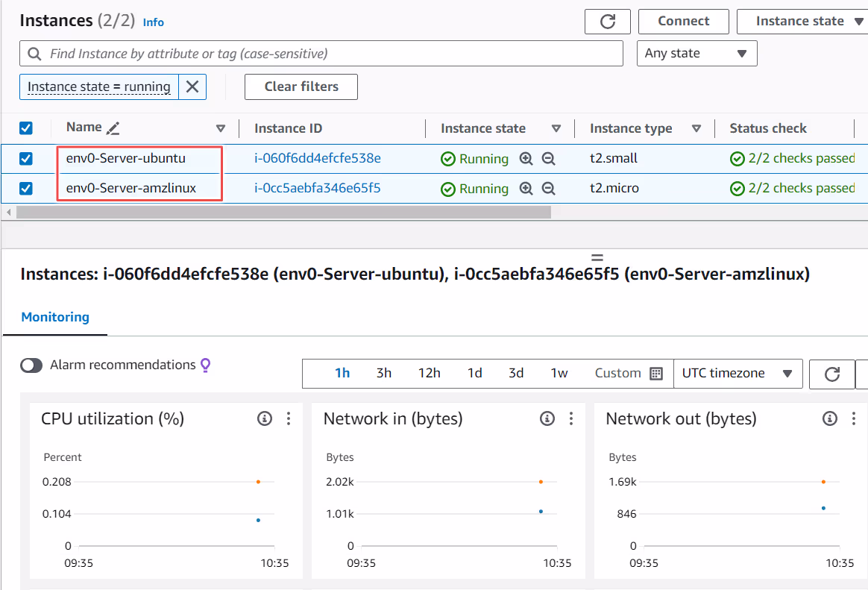Click the Clear filters button
The width and height of the screenshot is (868, 590).
(x=301, y=87)
